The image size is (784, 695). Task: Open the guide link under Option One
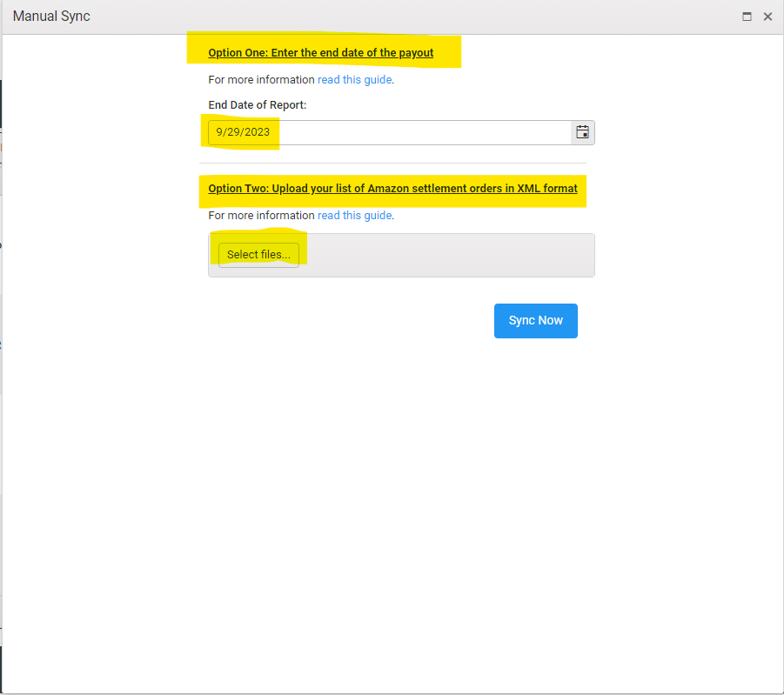point(354,80)
